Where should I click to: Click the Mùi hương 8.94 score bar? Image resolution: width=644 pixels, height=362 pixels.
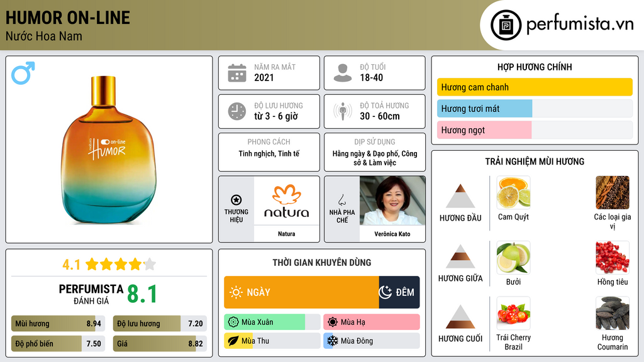click(x=58, y=324)
